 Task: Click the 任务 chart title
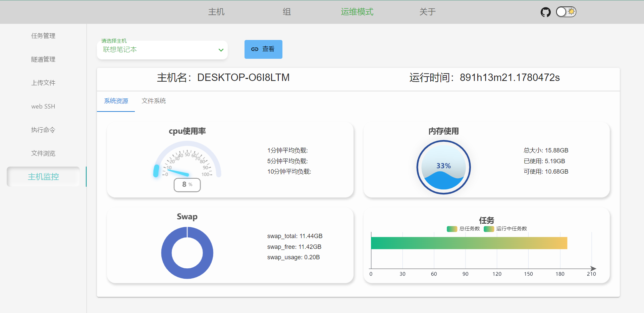tap(486, 220)
